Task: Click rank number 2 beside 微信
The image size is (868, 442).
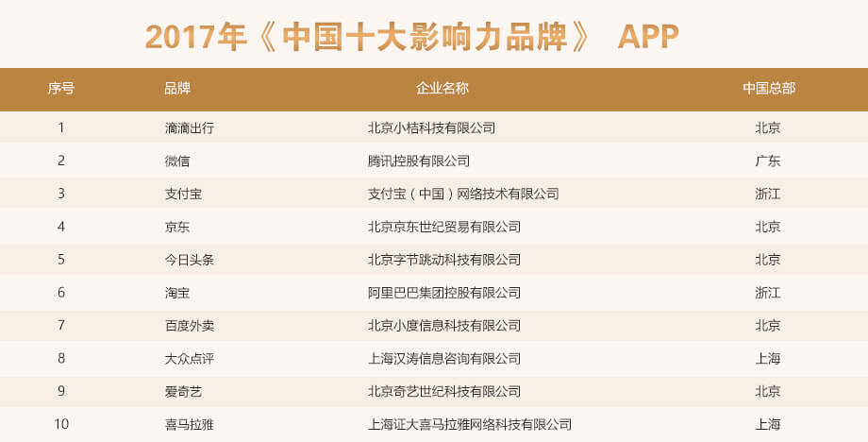Action: 61,161
